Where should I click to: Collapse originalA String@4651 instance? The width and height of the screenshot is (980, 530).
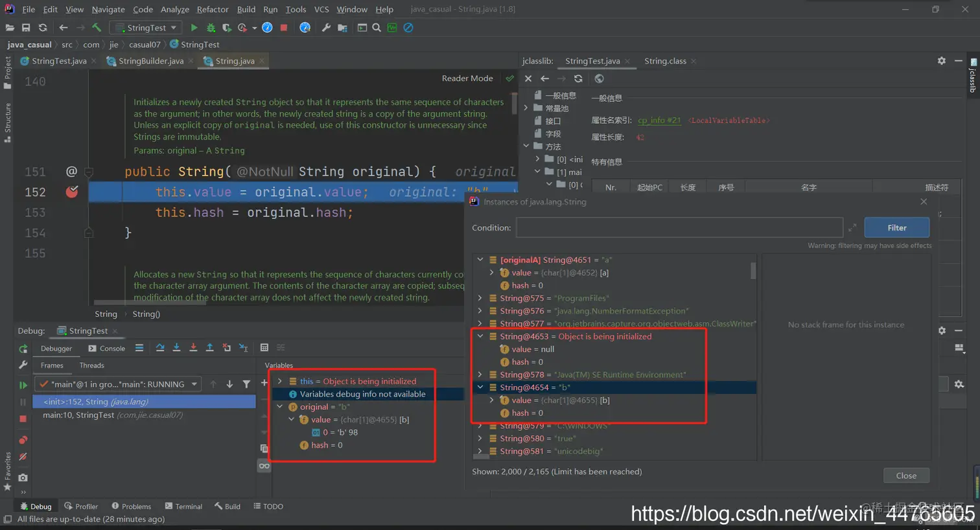pyautogui.click(x=480, y=259)
